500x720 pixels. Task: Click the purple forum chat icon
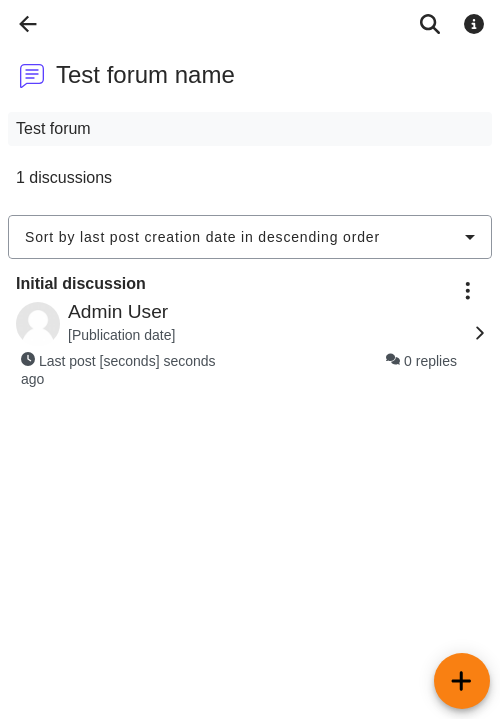tap(32, 75)
